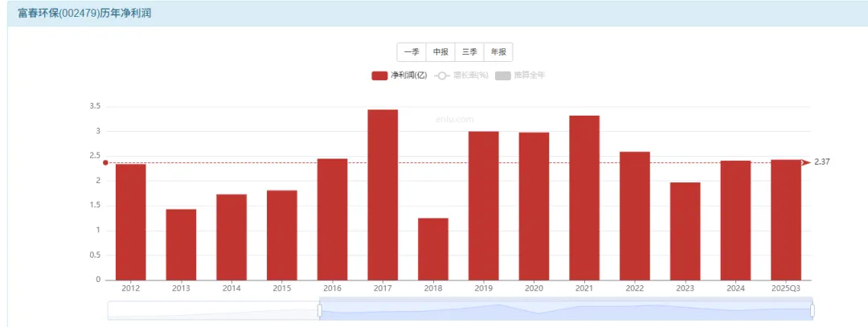
Task: Click the 2.37 average line label
Action: [x=822, y=162]
